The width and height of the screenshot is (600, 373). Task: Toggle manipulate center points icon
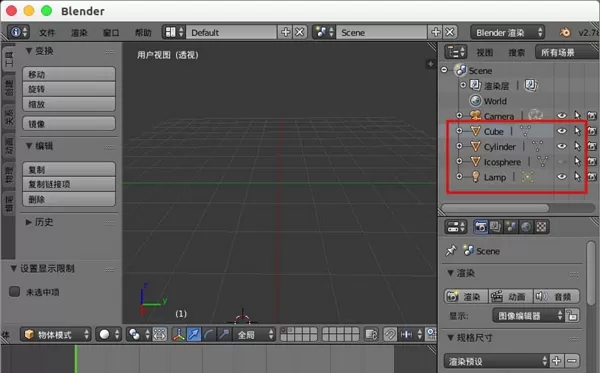coord(160,334)
